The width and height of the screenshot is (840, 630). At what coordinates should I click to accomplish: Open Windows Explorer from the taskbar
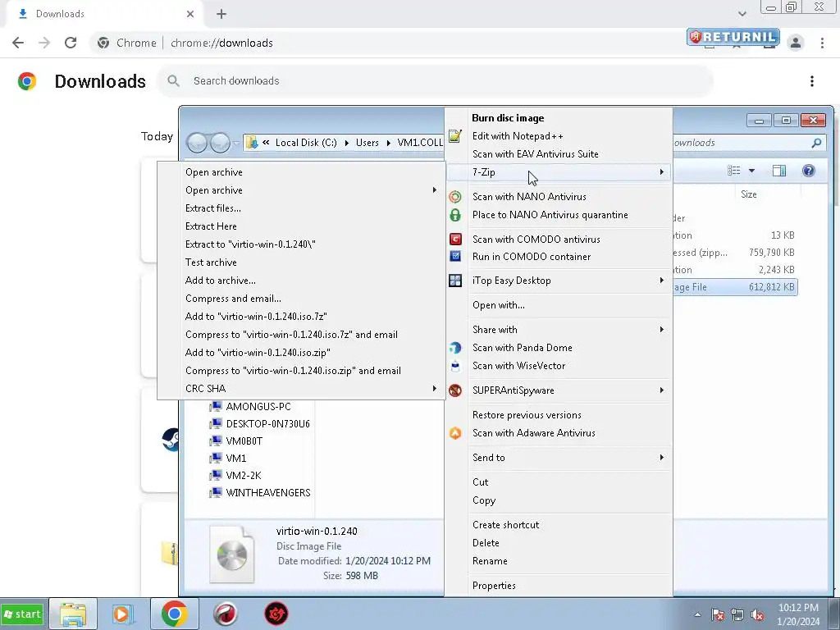click(73, 614)
